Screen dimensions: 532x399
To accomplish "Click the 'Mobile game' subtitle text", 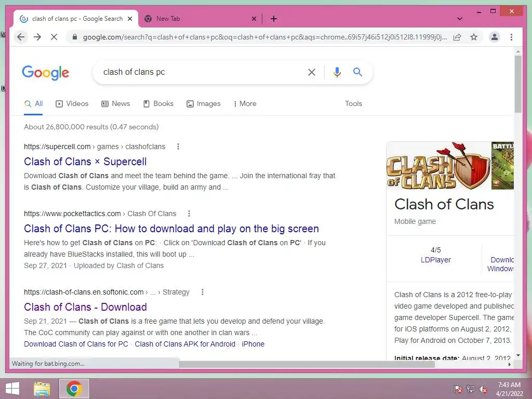I will 415,221.
